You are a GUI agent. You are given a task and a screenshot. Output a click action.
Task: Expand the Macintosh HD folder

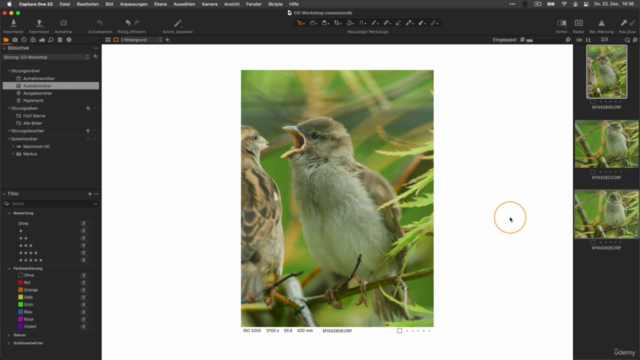[x=13, y=147]
